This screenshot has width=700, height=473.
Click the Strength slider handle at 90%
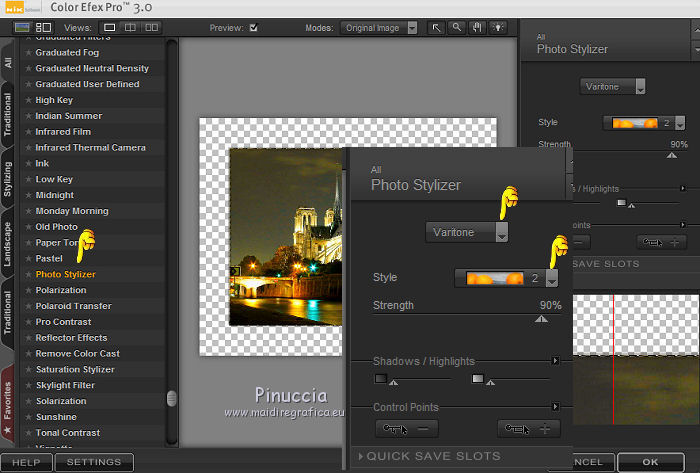(541, 319)
